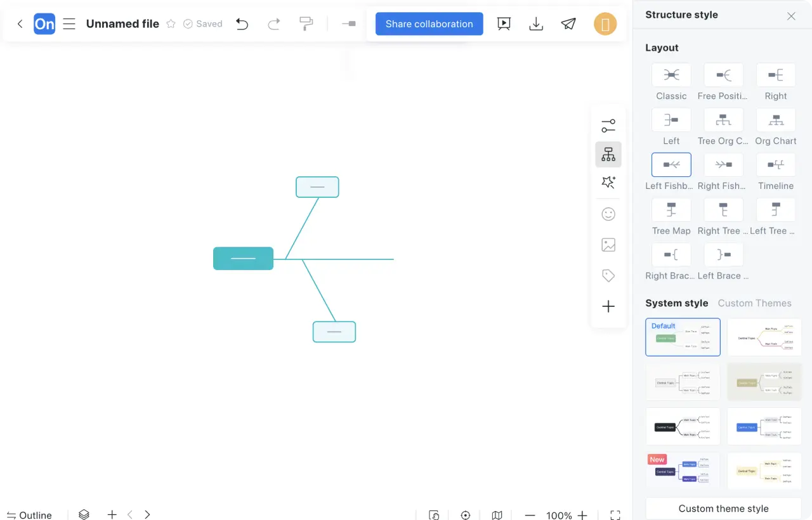Screen dimensions: 812x520
Task: Start presentation with the play icon
Action: click(x=504, y=24)
